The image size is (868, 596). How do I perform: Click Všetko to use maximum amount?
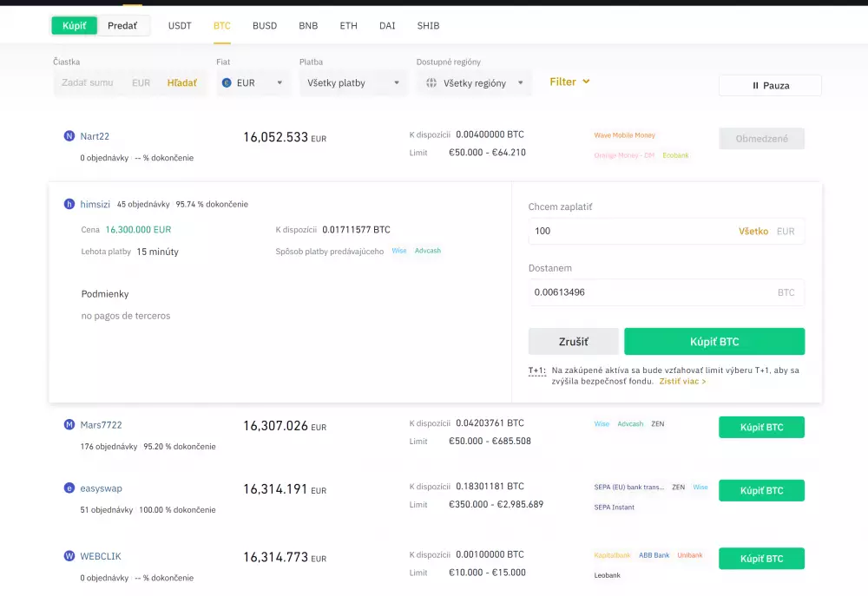pyautogui.click(x=753, y=231)
